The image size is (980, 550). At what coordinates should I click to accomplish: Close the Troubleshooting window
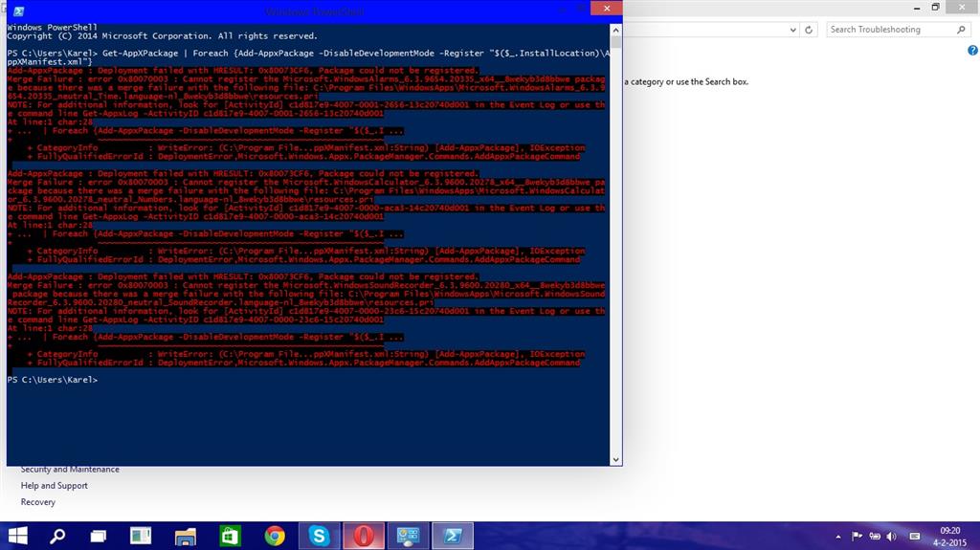click(963, 8)
